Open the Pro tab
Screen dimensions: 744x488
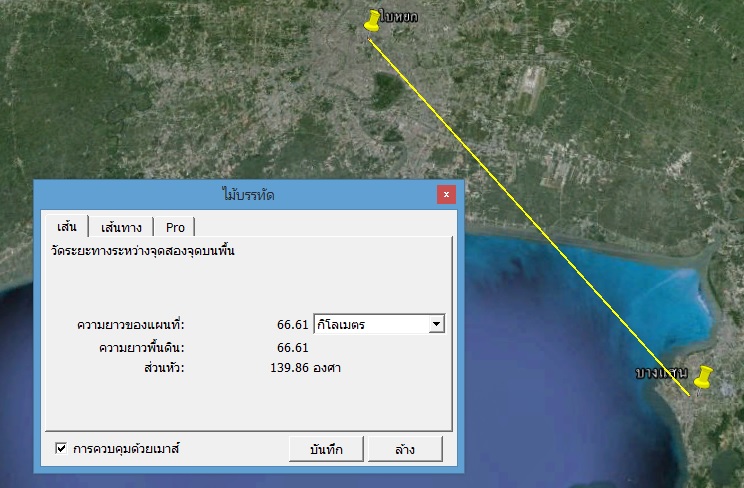175,228
